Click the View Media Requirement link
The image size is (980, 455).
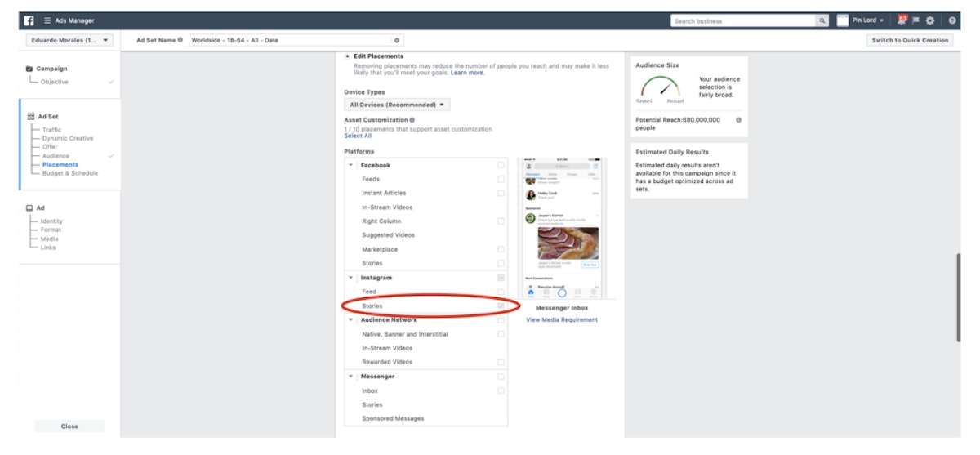point(562,320)
